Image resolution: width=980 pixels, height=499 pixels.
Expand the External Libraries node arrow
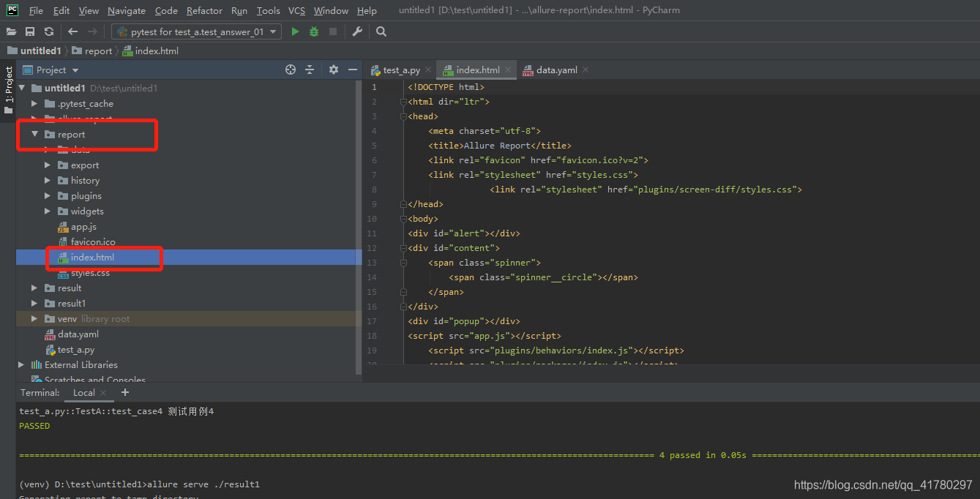21,364
